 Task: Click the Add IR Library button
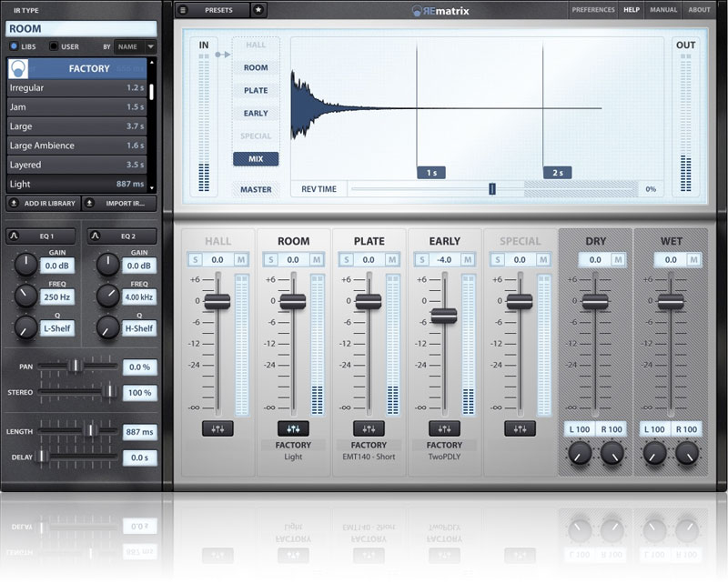coord(43,204)
